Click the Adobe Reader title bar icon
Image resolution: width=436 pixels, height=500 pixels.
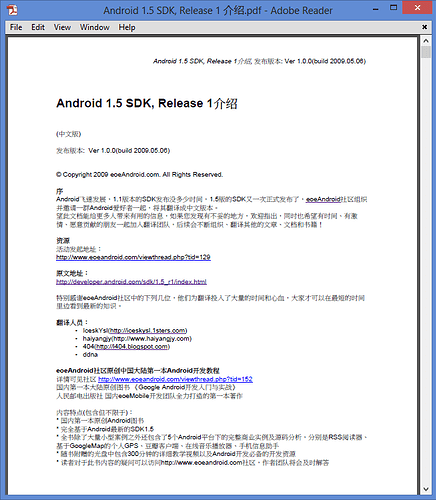tap(12, 10)
